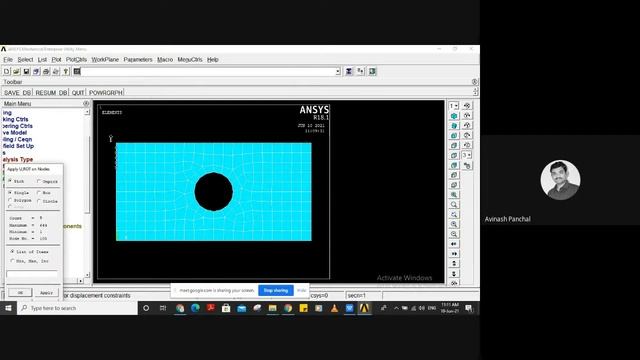
Task: Click the Report Generator icon
Action: click(x=56, y=71)
